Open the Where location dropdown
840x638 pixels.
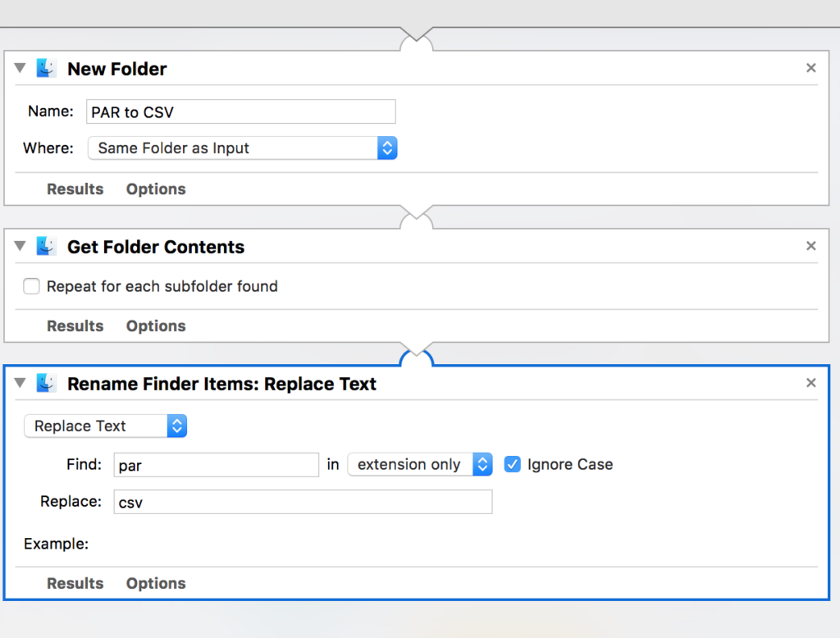pos(242,148)
